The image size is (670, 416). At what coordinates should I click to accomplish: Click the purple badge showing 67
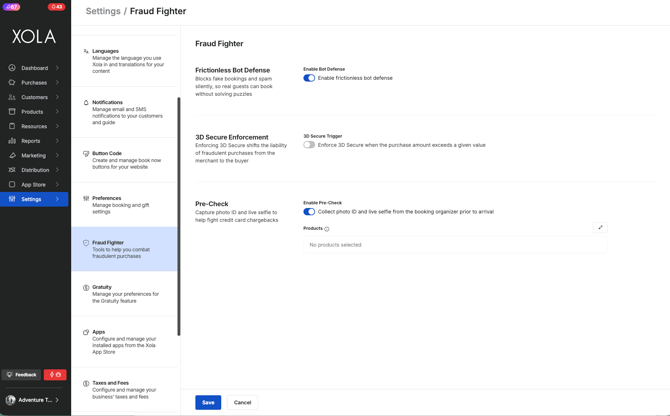tap(11, 7)
